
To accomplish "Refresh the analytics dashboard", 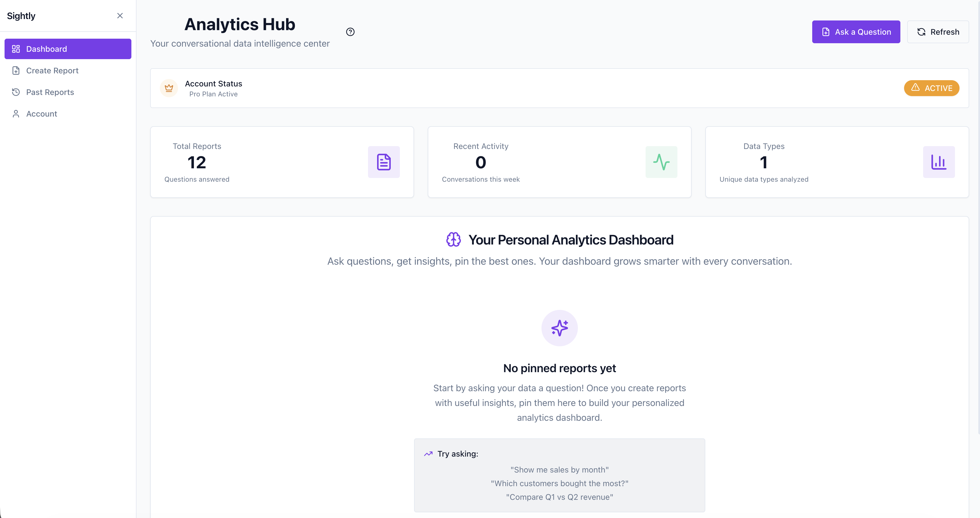I will coord(938,32).
